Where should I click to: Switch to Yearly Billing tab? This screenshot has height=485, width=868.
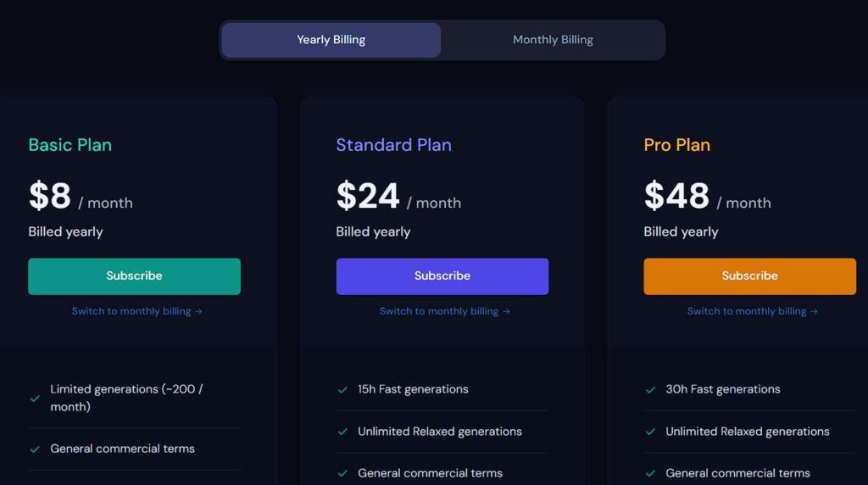331,40
